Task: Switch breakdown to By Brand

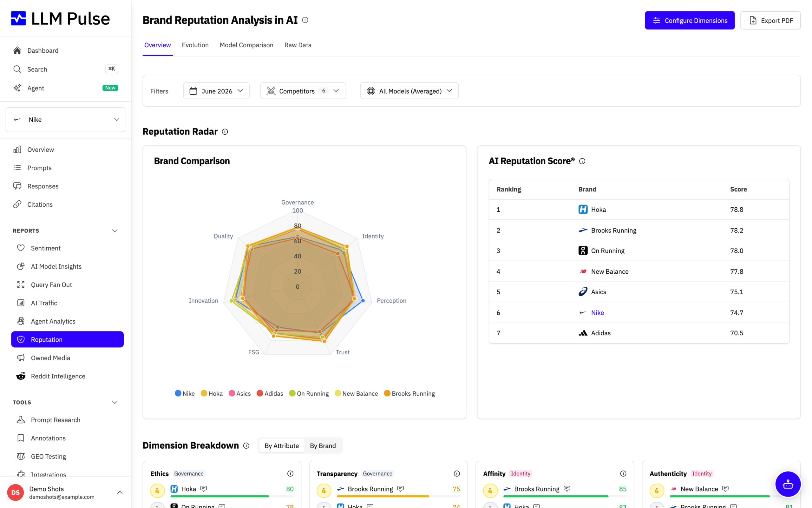Action: click(323, 446)
